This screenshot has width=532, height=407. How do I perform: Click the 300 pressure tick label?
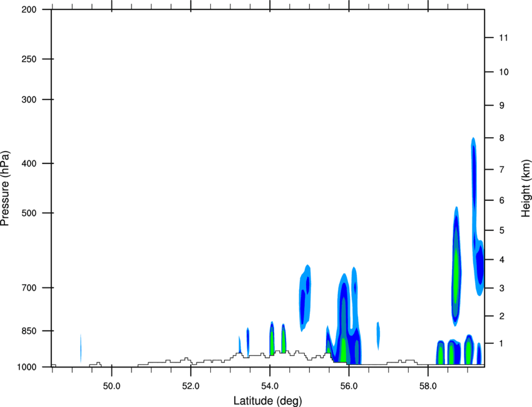point(29,100)
